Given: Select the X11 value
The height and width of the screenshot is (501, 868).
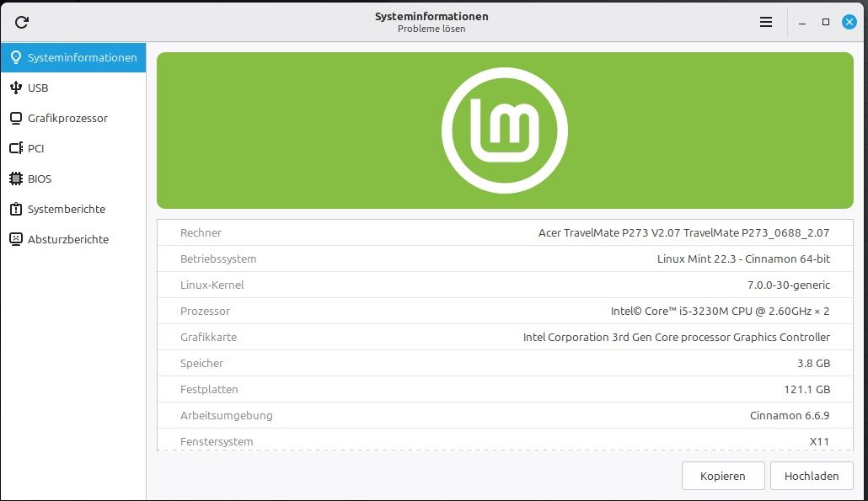Looking at the screenshot, I should click(819, 441).
